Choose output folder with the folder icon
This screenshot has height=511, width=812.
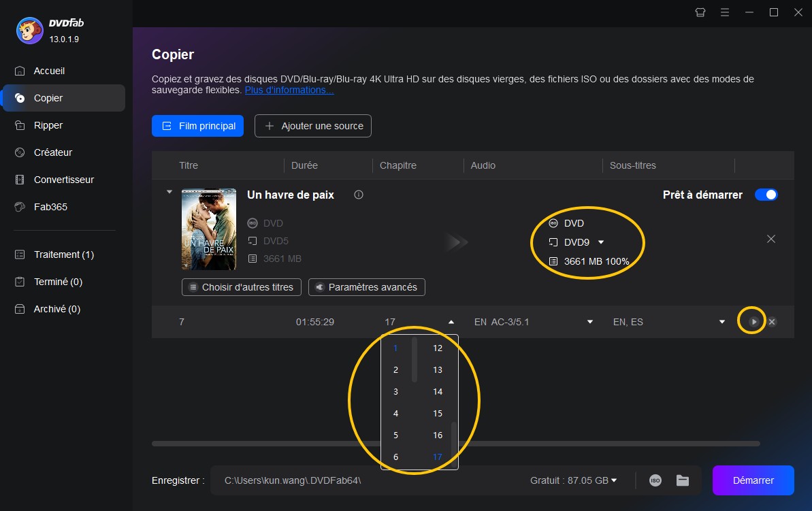683,480
